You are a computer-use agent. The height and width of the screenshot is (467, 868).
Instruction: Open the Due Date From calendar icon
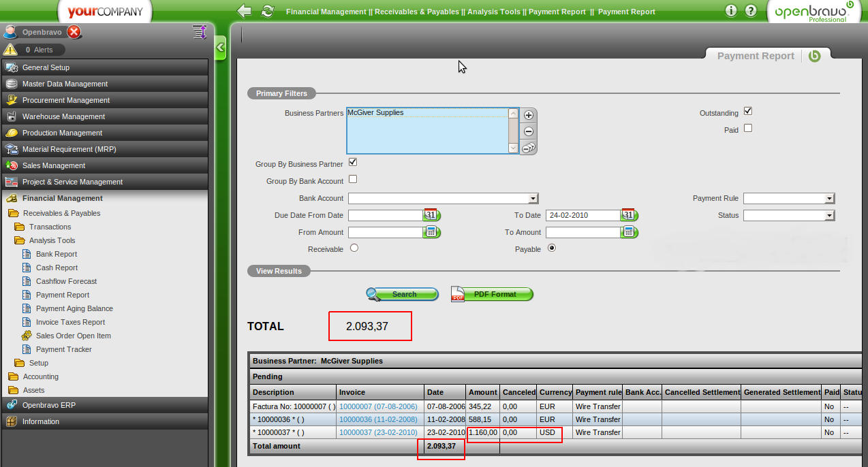[x=431, y=215]
